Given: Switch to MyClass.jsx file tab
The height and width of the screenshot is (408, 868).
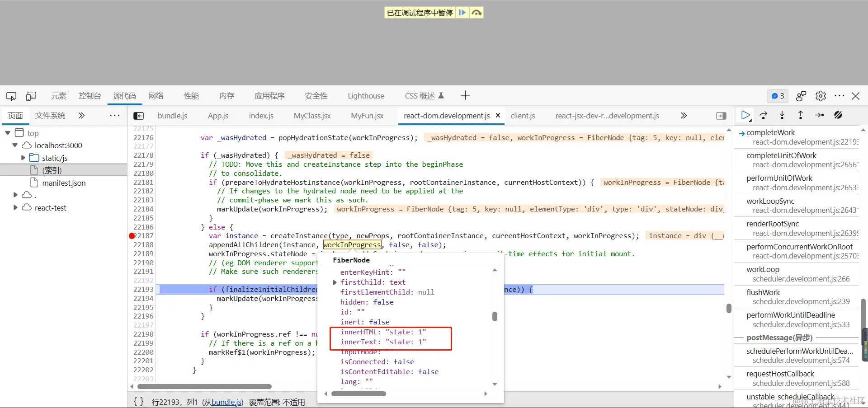Looking at the screenshot, I should (x=312, y=116).
